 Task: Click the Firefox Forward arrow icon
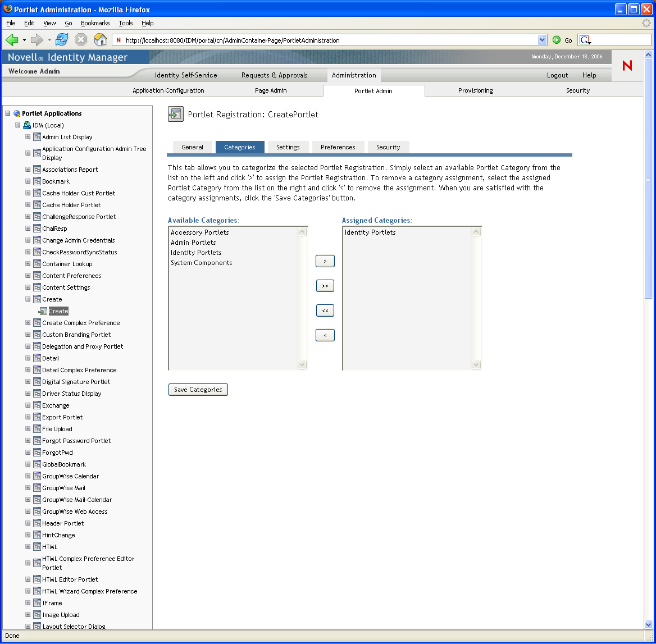37,40
